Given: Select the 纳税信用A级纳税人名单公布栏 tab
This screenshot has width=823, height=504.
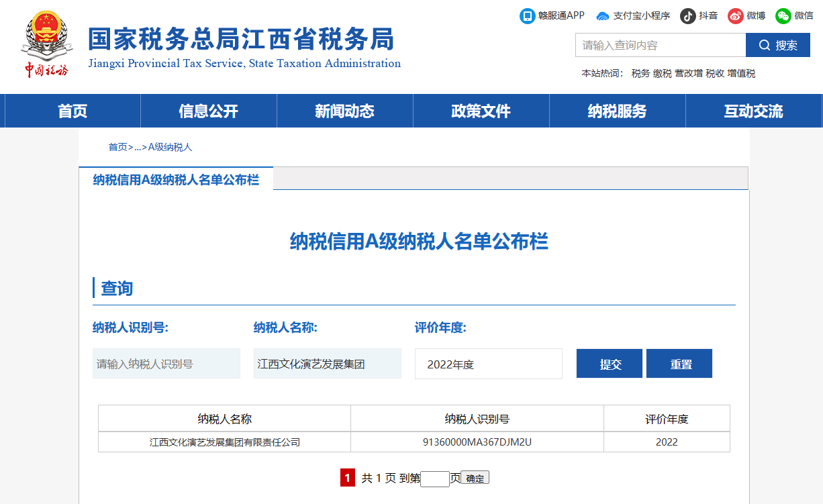Looking at the screenshot, I should point(176,180).
